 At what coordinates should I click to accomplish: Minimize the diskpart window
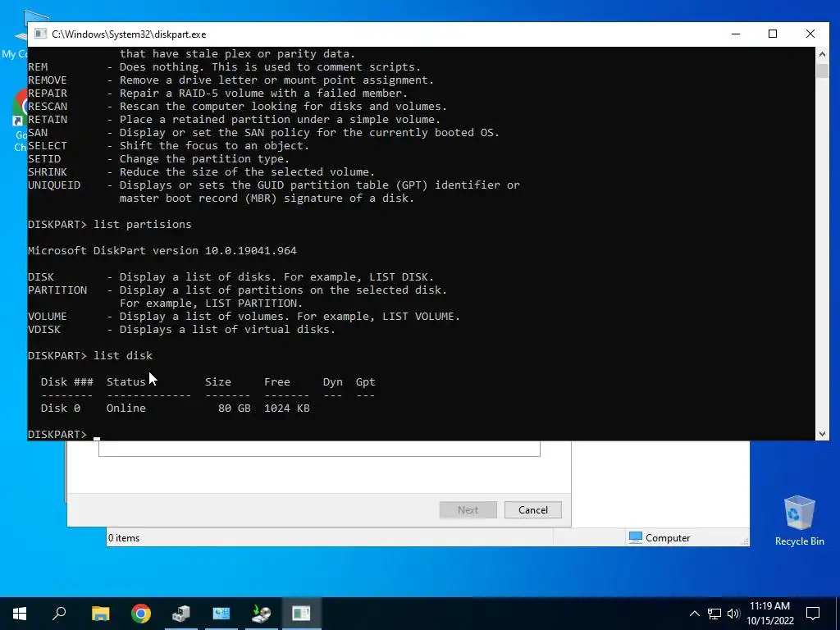tap(736, 34)
